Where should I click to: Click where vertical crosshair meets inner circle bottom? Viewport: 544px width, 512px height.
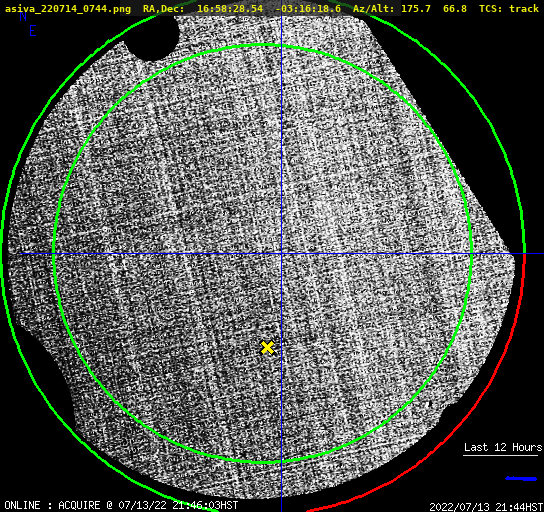[281, 461]
